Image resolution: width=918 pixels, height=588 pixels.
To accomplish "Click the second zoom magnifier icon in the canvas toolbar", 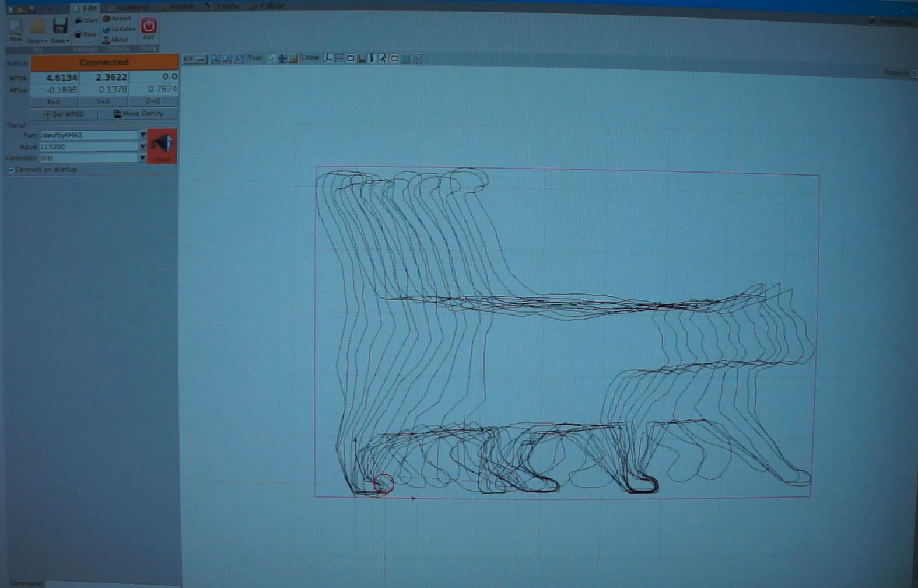I will point(227,59).
